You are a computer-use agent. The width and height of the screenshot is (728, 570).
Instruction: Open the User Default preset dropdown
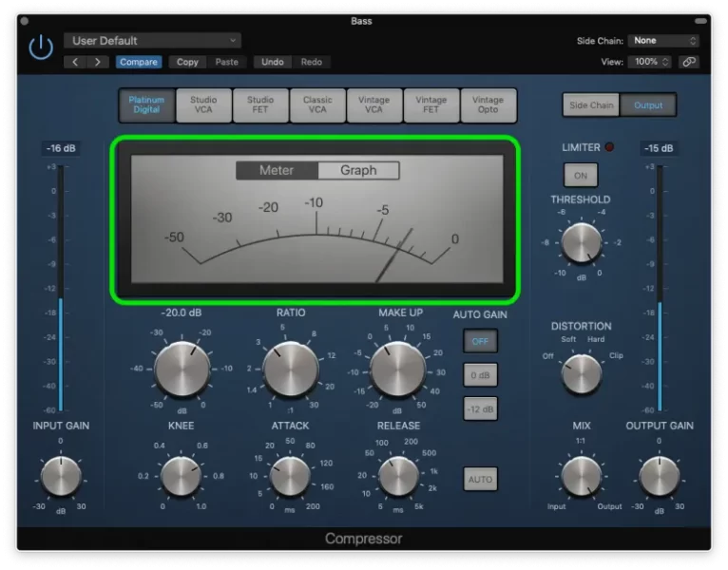point(152,41)
